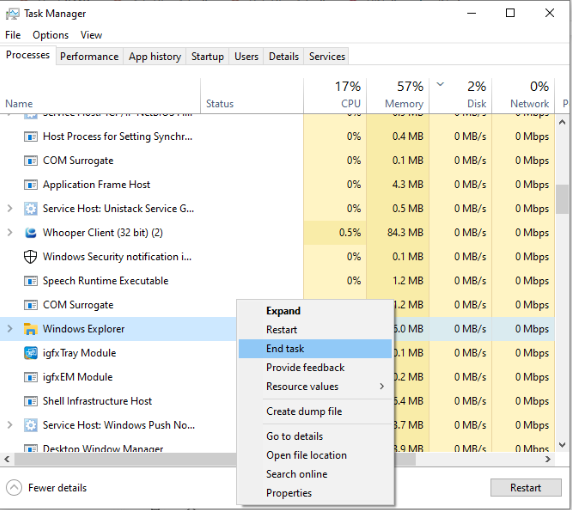
Task: Sort by the CPU column header
Action: (x=335, y=96)
